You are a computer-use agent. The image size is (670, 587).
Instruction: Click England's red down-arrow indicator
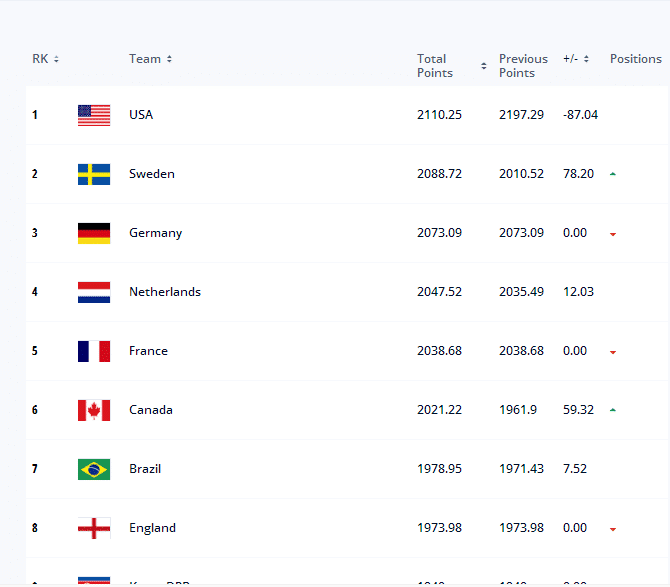(x=613, y=529)
